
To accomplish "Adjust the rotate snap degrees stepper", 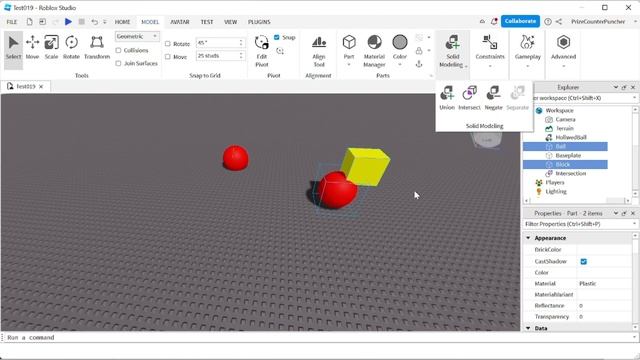I will [x=241, y=42].
